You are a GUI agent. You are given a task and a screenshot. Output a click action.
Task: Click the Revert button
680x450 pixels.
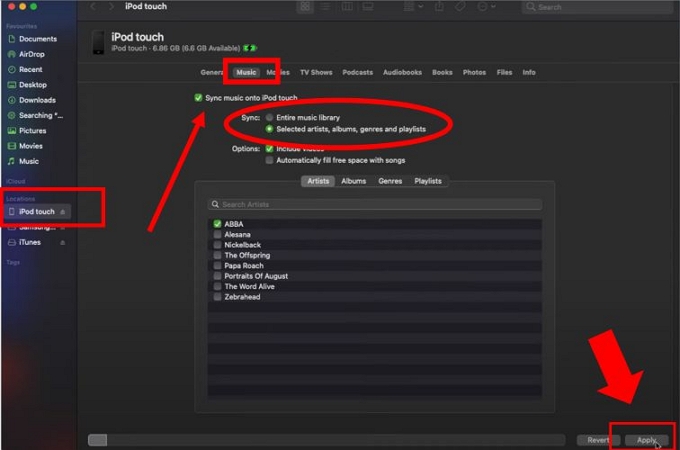click(x=598, y=440)
